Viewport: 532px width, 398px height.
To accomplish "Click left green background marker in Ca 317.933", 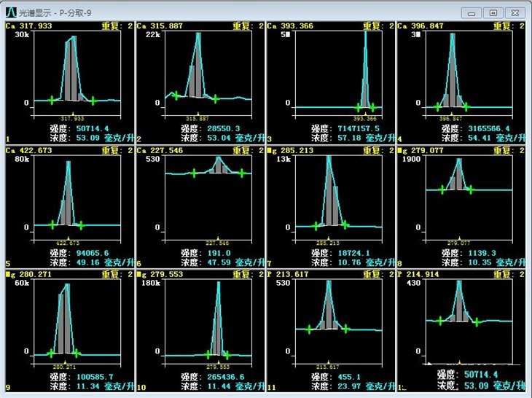I will point(52,100).
